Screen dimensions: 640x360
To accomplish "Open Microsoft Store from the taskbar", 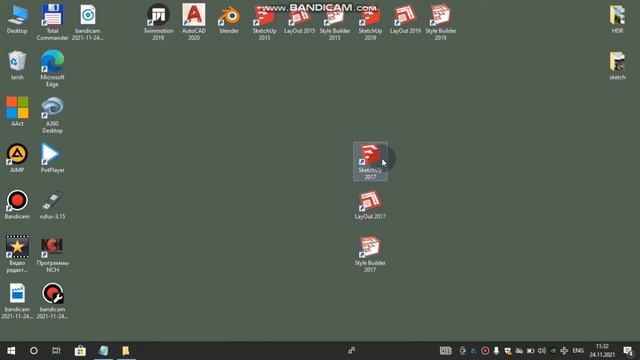I will click(80, 351).
